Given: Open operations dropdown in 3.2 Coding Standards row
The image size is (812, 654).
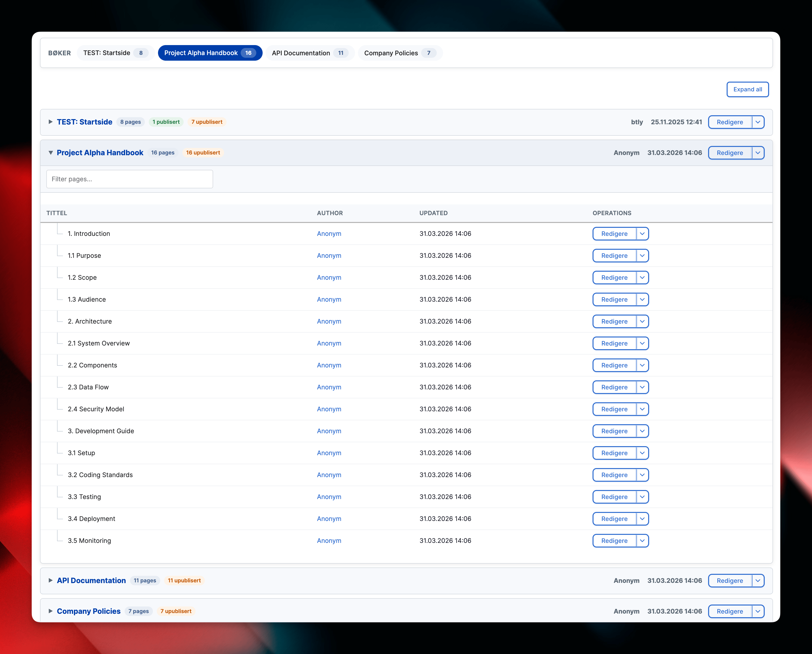Looking at the screenshot, I should (642, 475).
